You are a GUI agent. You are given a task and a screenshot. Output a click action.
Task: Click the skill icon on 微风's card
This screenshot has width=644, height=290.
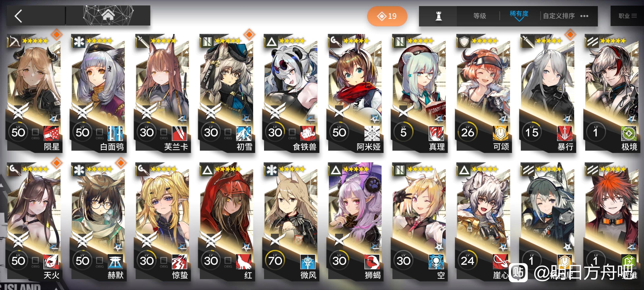point(308,262)
